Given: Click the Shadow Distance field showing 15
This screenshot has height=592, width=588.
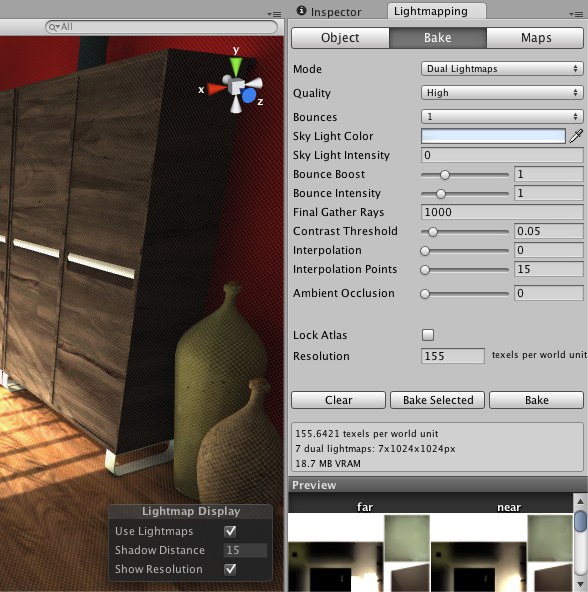Looking at the screenshot, I should pyautogui.click(x=245, y=550).
